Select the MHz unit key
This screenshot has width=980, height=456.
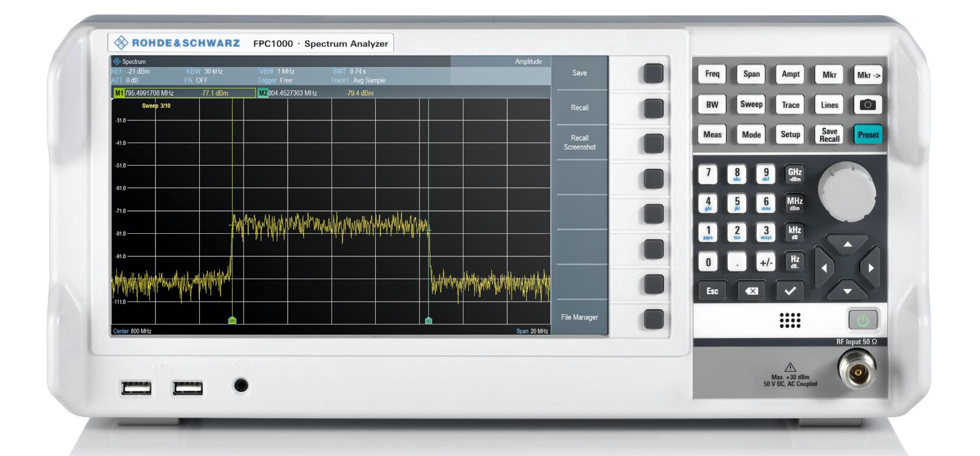point(795,203)
